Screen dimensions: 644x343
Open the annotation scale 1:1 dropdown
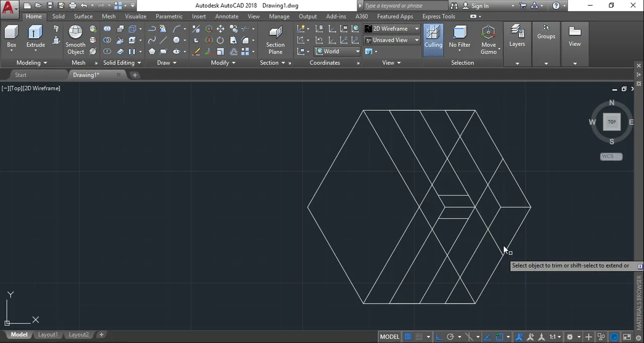pos(555,336)
